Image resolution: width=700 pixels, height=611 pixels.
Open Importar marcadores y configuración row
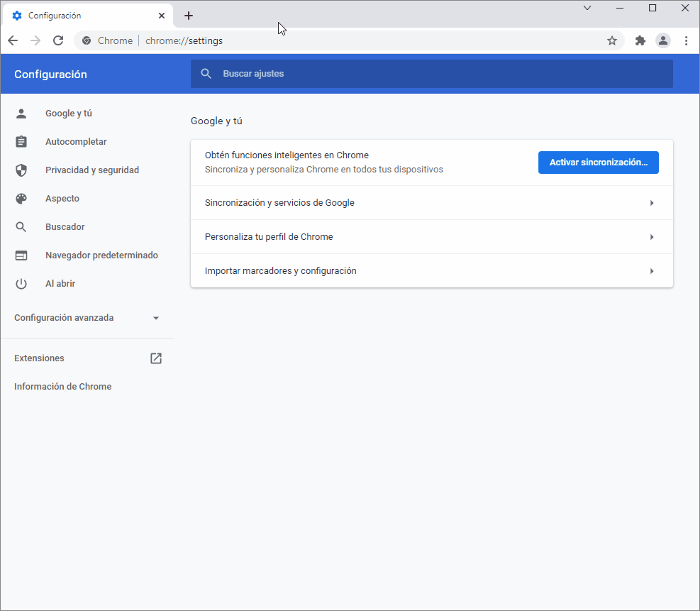tap(432, 270)
